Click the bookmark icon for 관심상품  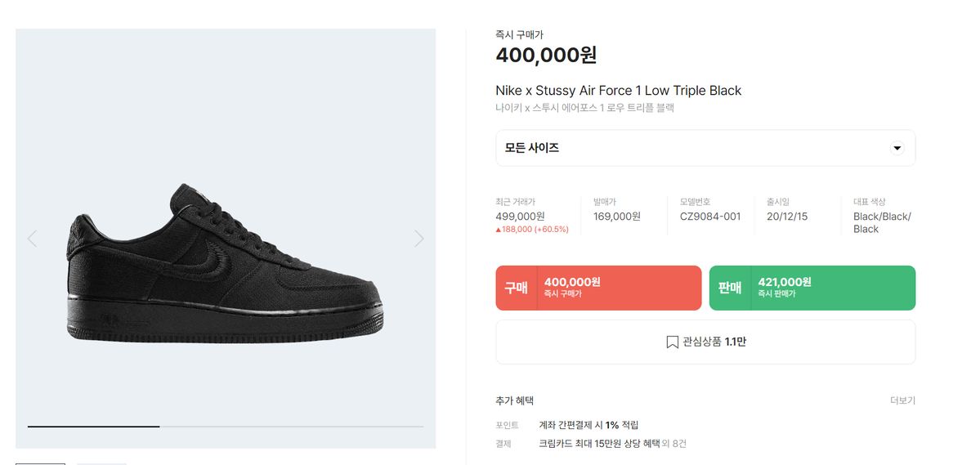point(672,342)
